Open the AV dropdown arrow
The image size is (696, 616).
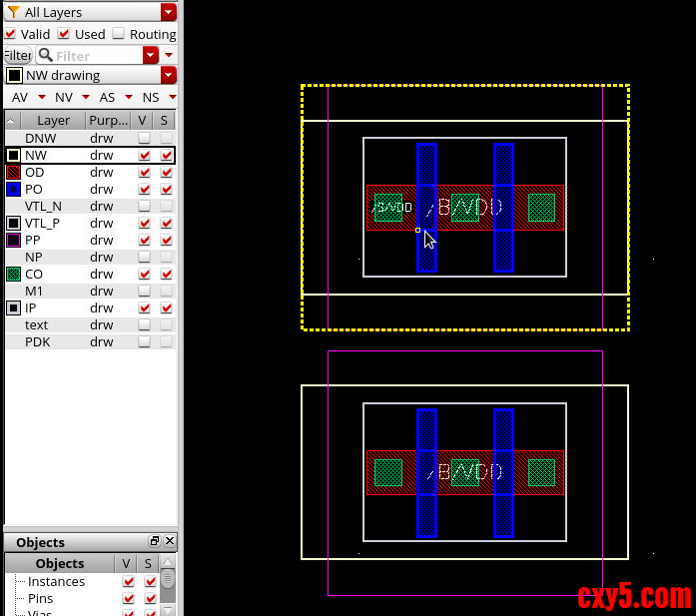click(42, 97)
